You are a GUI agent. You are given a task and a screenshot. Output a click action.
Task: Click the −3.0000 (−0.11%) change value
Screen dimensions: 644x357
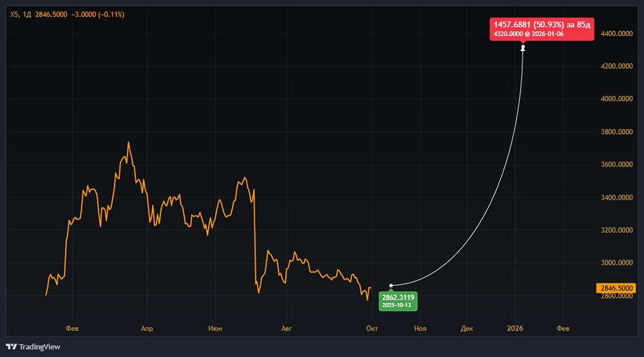(98, 14)
